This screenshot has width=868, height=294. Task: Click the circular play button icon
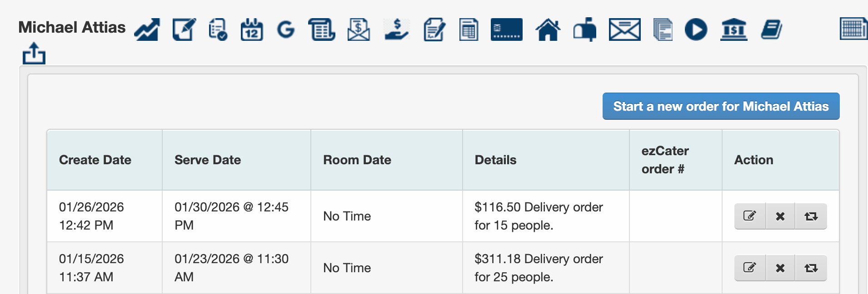pos(696,30)
